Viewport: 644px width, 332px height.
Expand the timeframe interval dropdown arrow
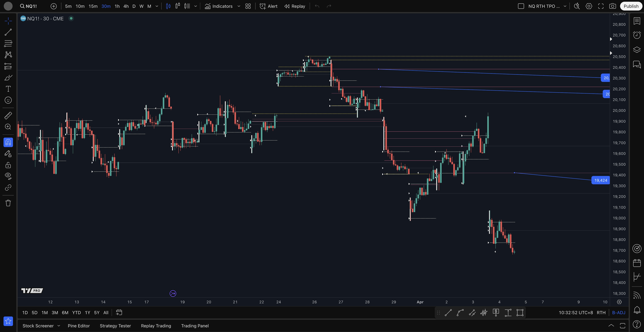[157, 6]
